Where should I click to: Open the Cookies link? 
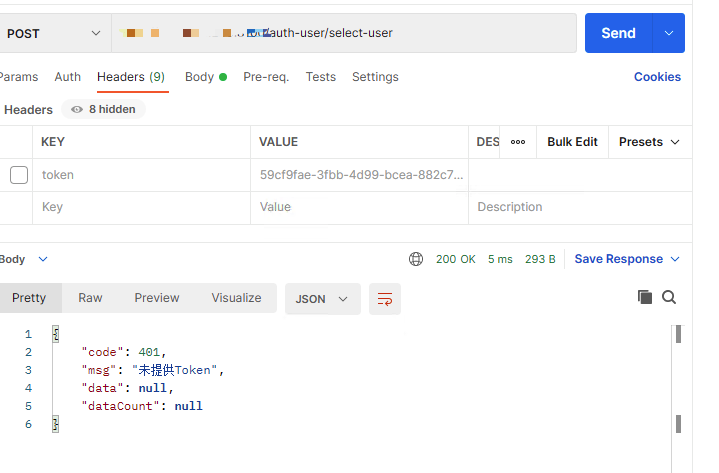pyautogui.click(x=657, y=77)
